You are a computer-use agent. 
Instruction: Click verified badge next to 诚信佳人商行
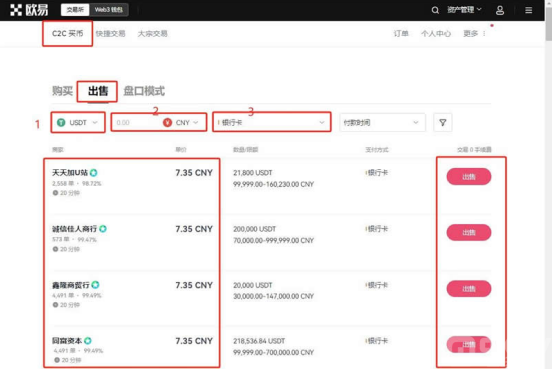tap(103, 229)
